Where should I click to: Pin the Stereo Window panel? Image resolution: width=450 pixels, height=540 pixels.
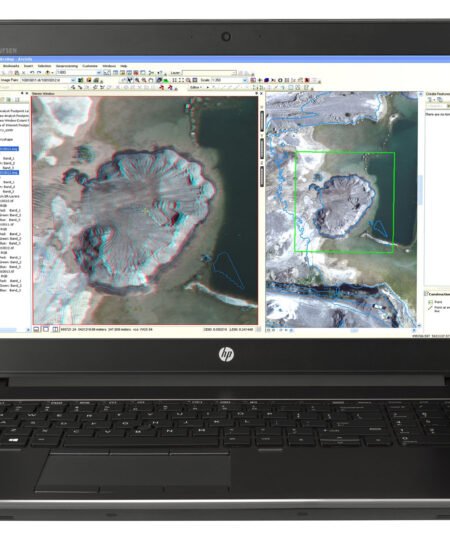[256, 93]
